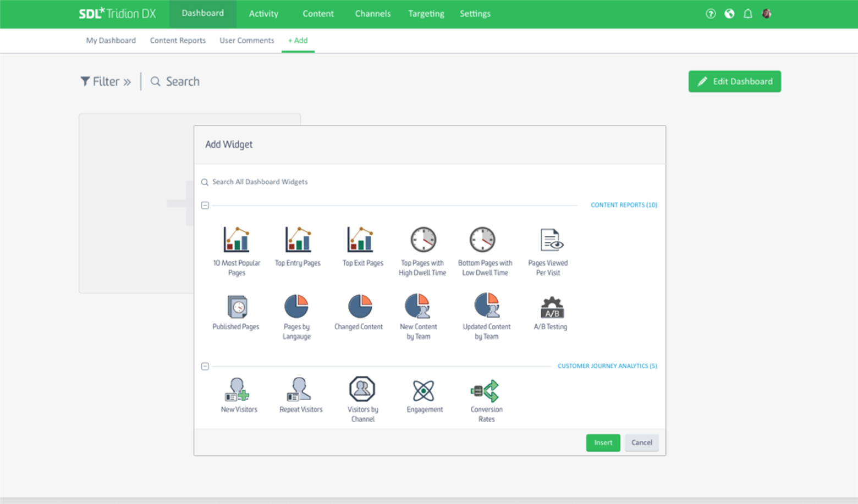Pick the Top Exit Pages widget

click(x=362, y=246)
